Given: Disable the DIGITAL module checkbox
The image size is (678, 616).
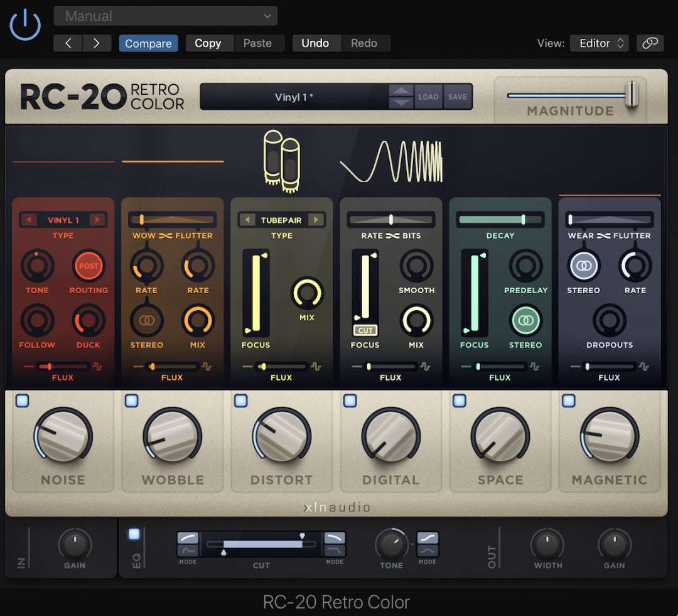Looking at the screenshot, I should 350,401.
